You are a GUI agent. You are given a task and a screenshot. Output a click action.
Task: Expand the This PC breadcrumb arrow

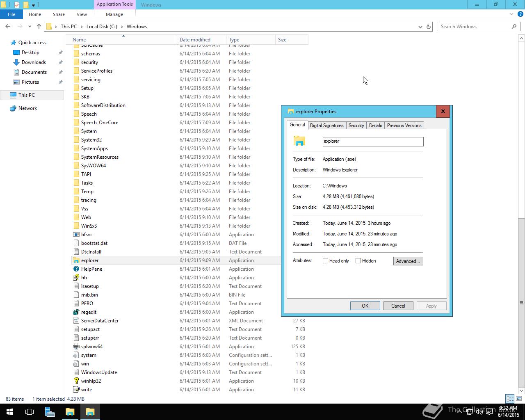[x=82, y=27]
